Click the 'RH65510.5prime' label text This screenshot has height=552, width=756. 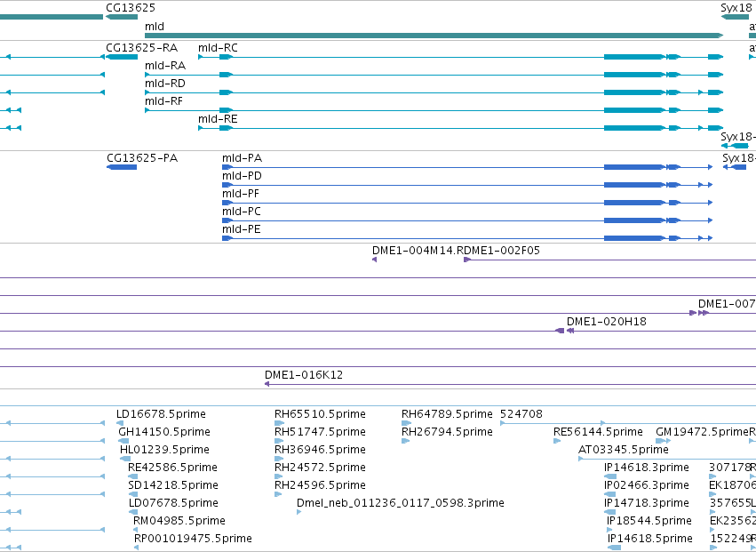point(320,414)
